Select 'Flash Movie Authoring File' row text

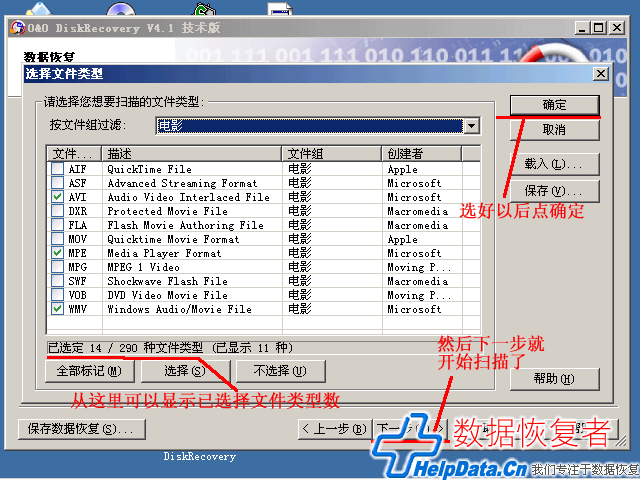[x=185, y=225]
